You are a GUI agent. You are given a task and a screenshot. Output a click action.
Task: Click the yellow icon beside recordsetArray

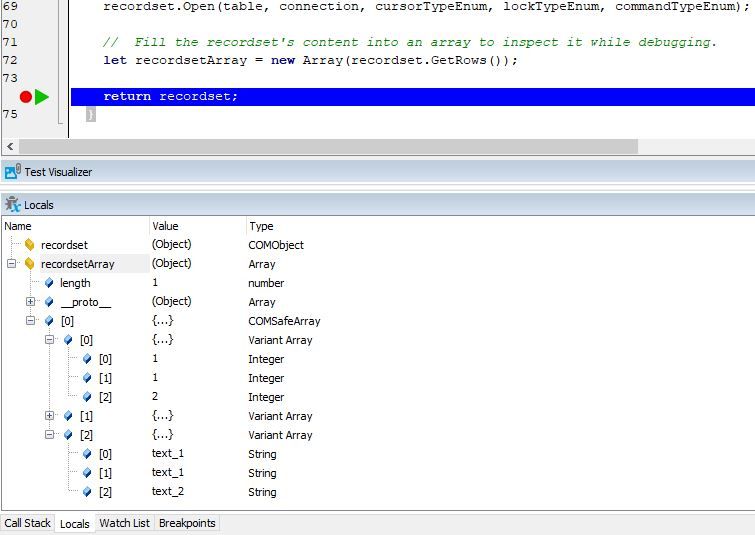click(30, 264)
